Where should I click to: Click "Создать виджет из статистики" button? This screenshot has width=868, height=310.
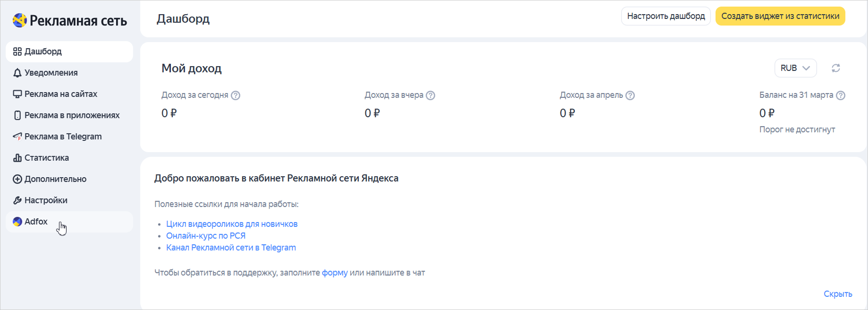point(780,16)
